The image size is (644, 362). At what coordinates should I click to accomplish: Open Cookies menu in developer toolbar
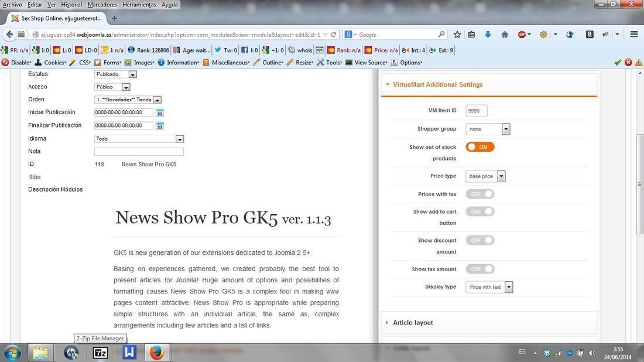51,63
